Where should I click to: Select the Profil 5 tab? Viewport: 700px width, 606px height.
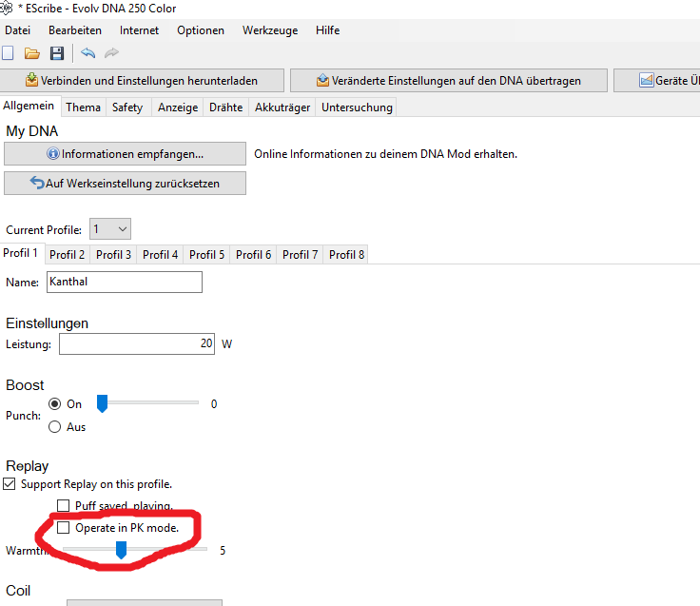tap(206, 255)
